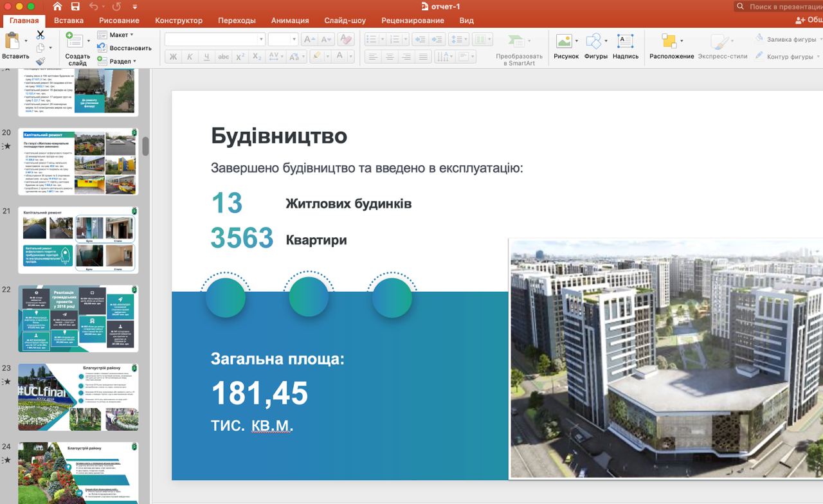Save the presentation with floppy disk icon

[76, 6]
